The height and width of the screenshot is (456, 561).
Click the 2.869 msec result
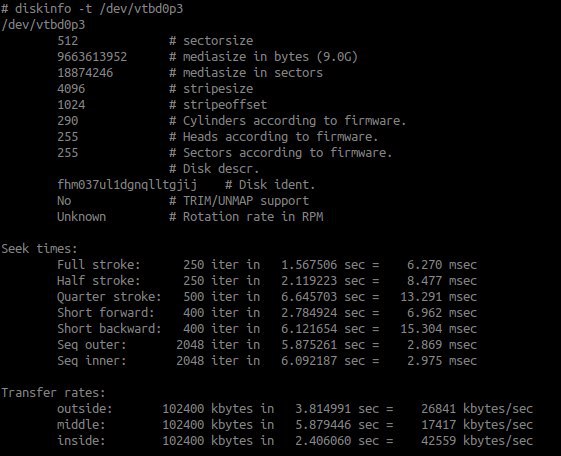point(442,345)
